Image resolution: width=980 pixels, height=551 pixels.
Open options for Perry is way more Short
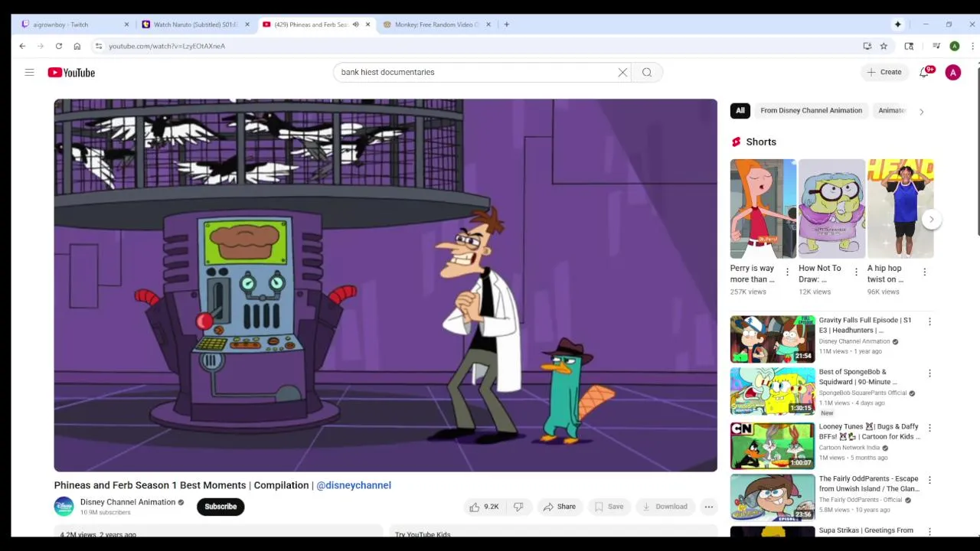click(787, 272)
